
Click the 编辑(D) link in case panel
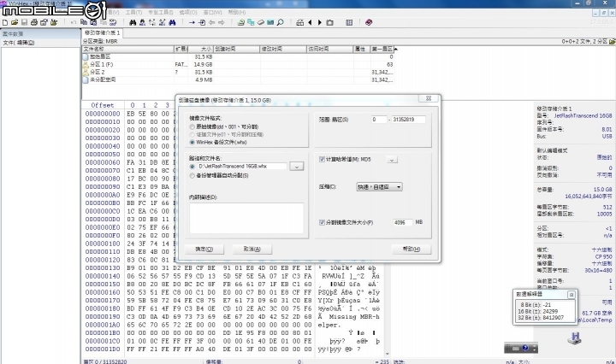pyautogui.click(x=26, y=43)
